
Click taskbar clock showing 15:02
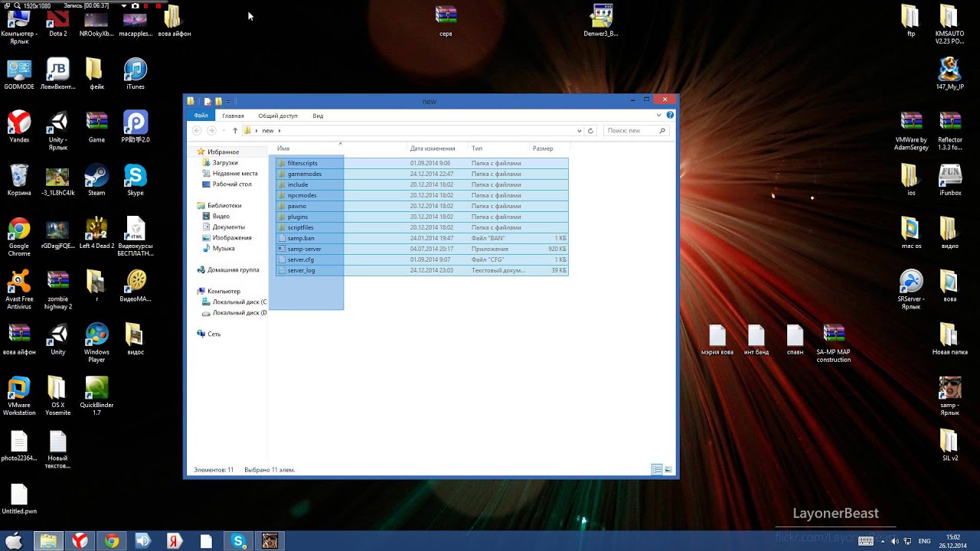point(953,541)
